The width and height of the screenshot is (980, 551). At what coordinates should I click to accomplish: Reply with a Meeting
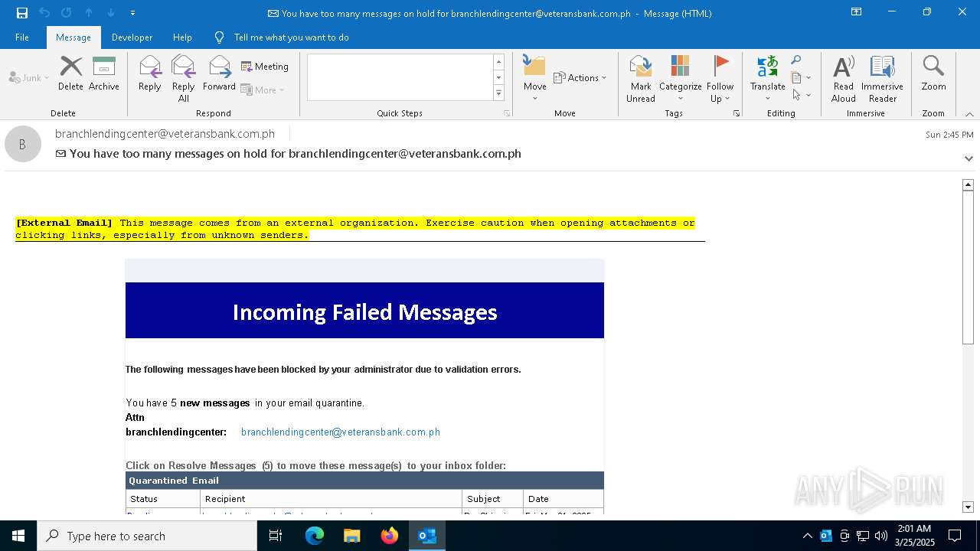point(265,67)
